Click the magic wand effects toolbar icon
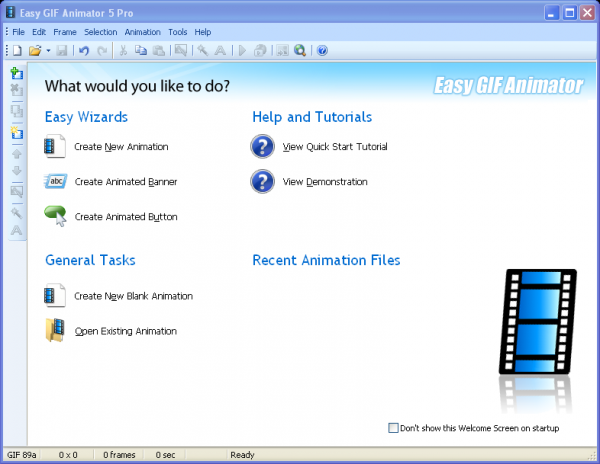600x464 pixels. pyautogui.click(x=202, y=50)
